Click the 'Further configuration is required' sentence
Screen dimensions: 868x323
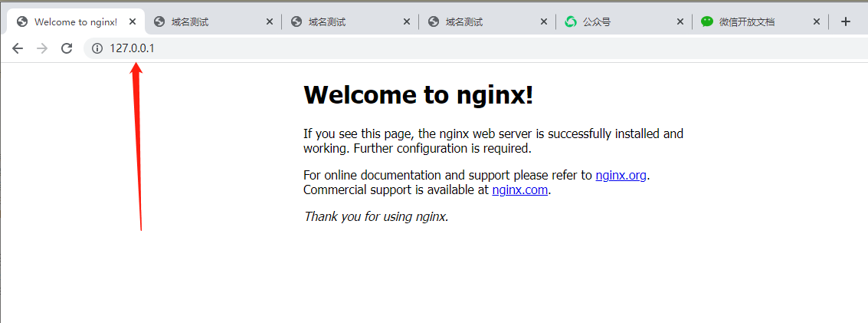[x=442, y=149]
